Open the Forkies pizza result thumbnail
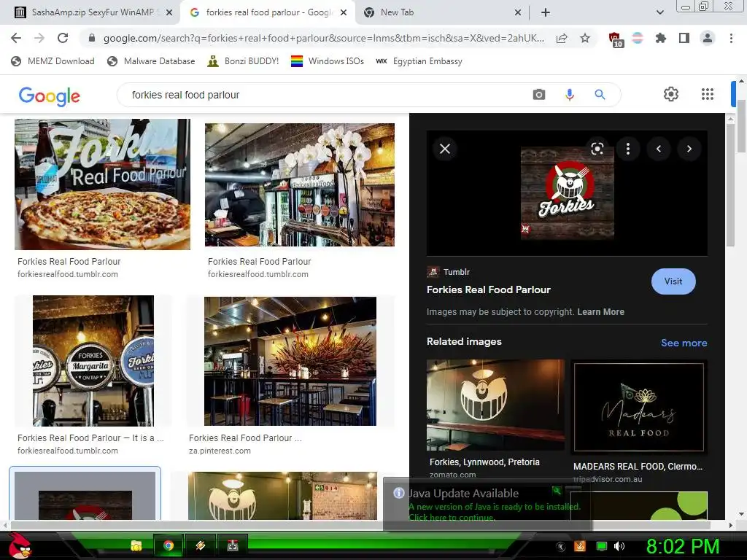 point(102,184)
